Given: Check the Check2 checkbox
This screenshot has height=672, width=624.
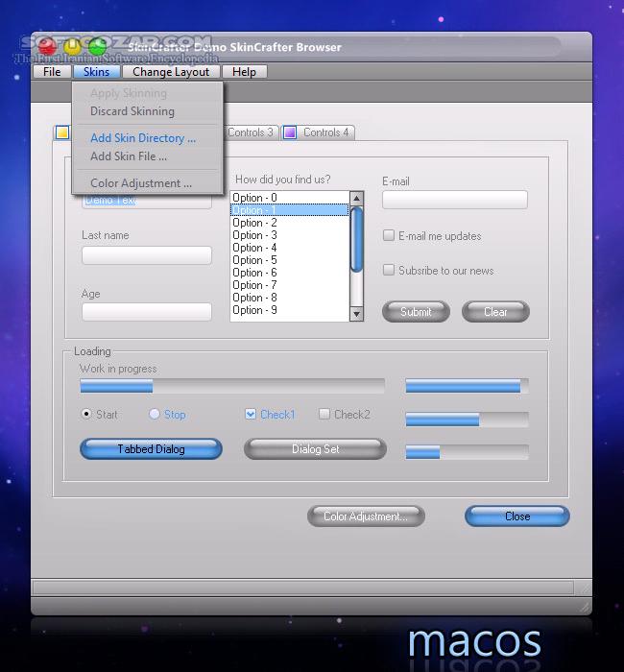Looking at the screenshot, I should click(324, 414).
